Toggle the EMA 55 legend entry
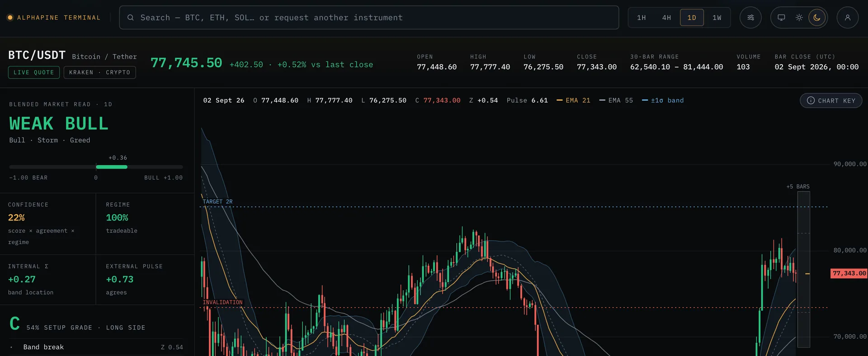 [616, 100]
